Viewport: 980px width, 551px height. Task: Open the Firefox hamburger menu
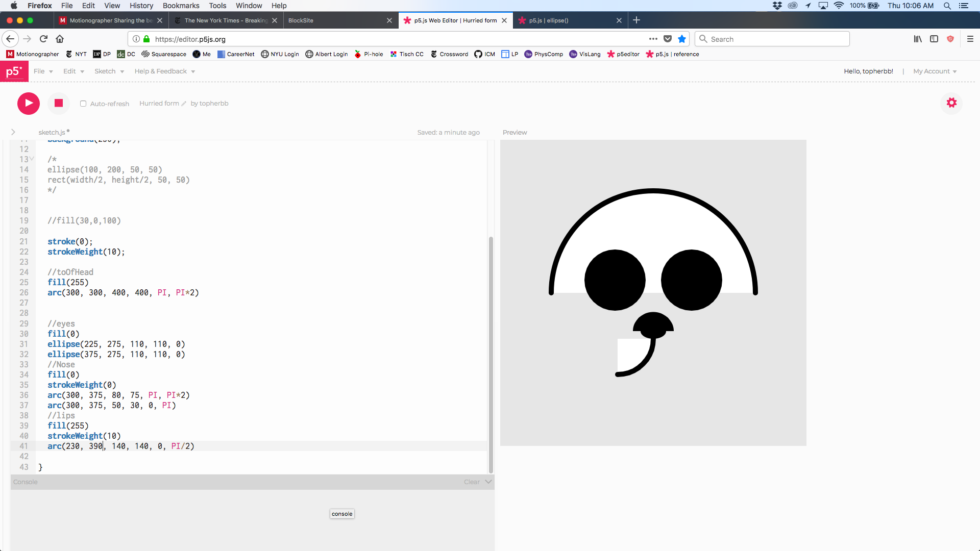970,39
